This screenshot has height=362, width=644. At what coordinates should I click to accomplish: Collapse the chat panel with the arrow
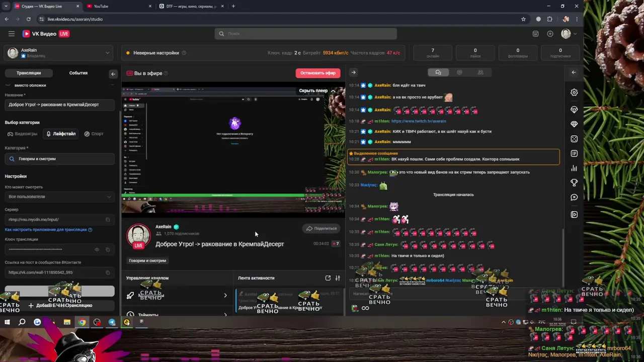(353, 72)
